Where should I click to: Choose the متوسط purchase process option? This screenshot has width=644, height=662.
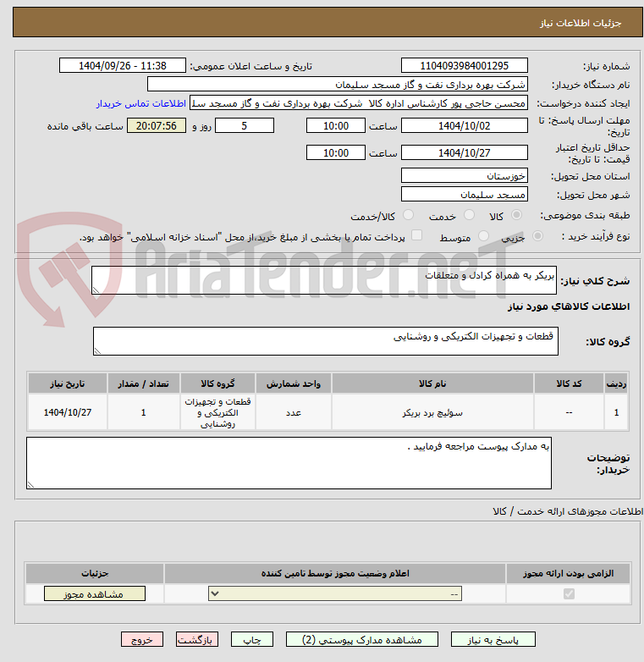tap(483, 236)
